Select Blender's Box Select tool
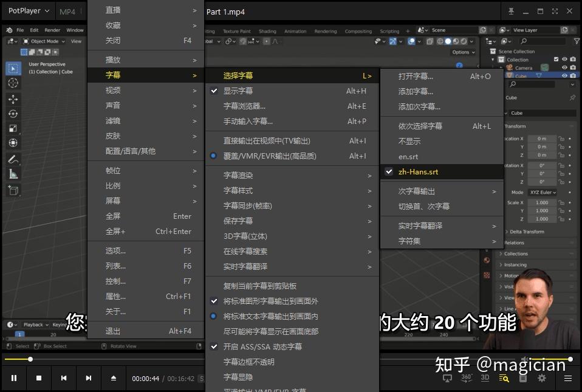Viewport: 582px width, 392px height. [x=13, y=67]
